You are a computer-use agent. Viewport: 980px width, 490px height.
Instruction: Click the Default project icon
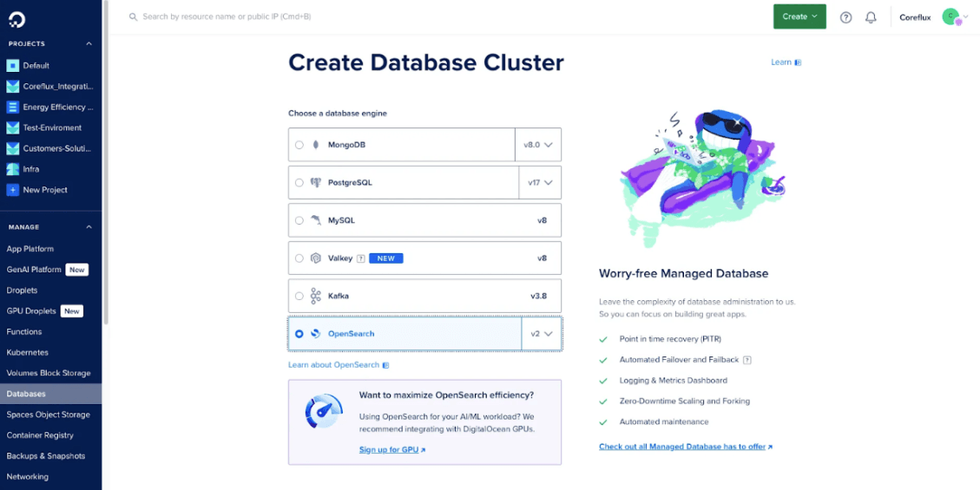point(12,66)
